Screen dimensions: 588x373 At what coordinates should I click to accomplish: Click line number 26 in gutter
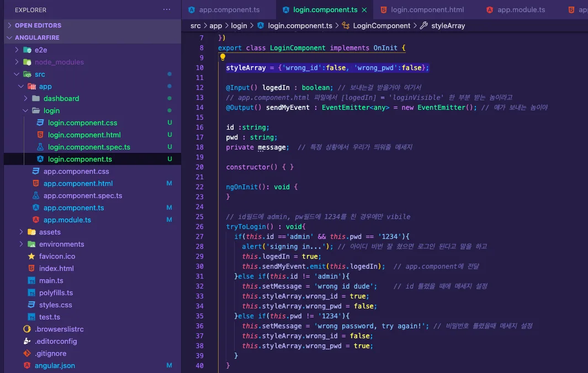click(x=199, y=227)
